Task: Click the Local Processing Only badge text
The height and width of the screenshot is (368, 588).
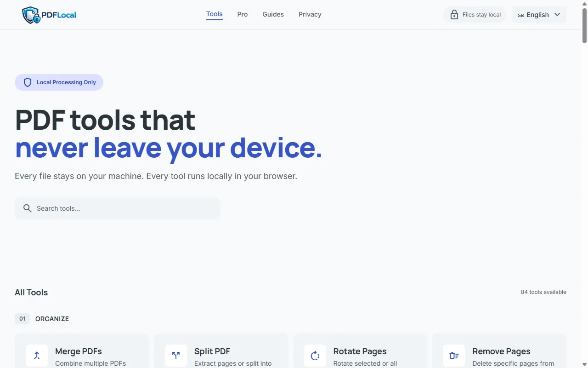Action: click(66, 82)
